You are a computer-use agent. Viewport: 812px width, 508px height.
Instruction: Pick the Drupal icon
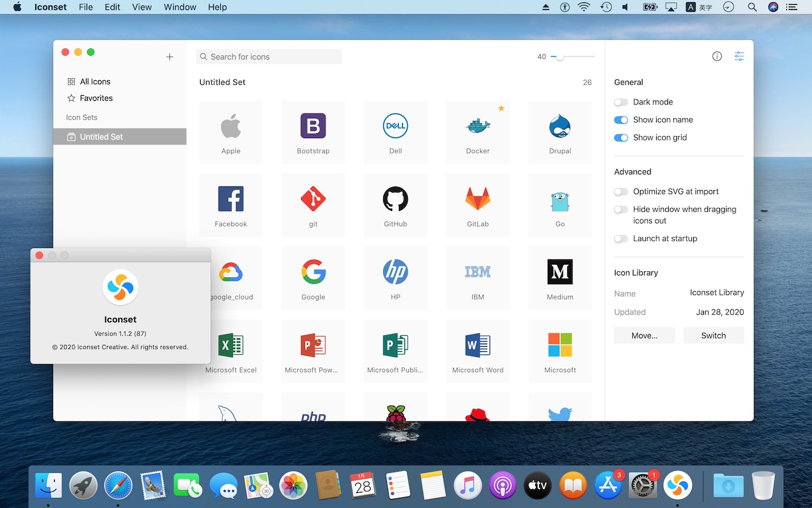point(560,126)
